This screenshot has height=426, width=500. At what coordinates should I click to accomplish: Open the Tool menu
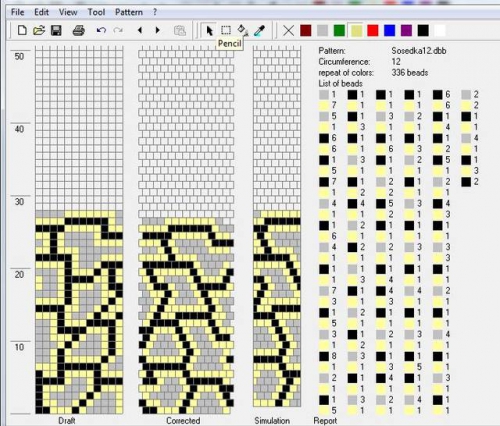(x=96, y=12)
